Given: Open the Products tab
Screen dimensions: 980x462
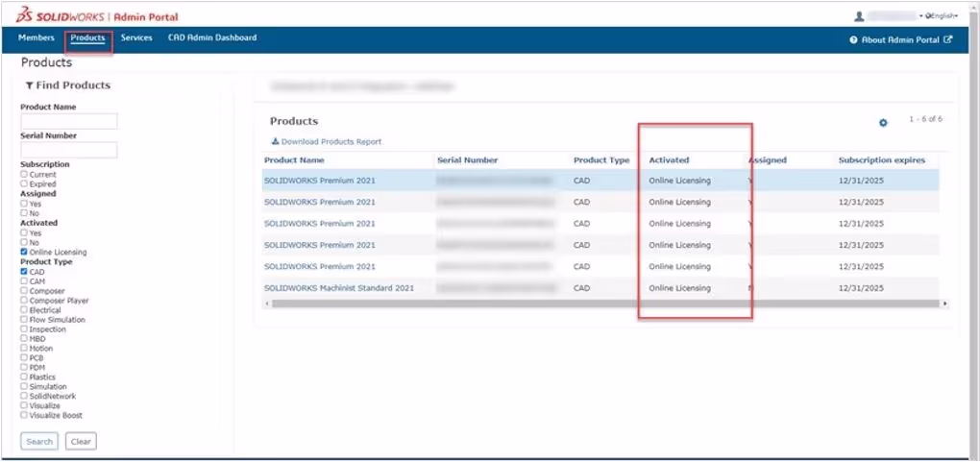Looking at the screenshot, I should (87, 38).
